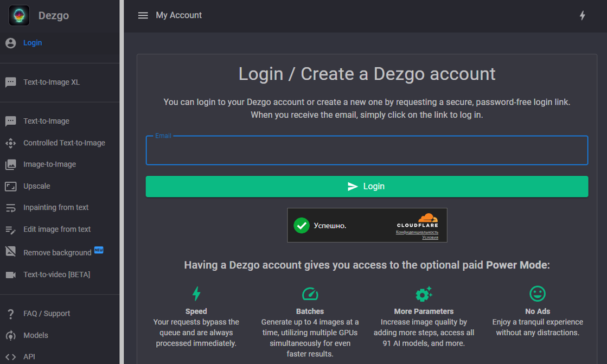Click the Text-to-Image chat bubble icon
The height and width of the screenshot is (364, 607).
[11, 121]
